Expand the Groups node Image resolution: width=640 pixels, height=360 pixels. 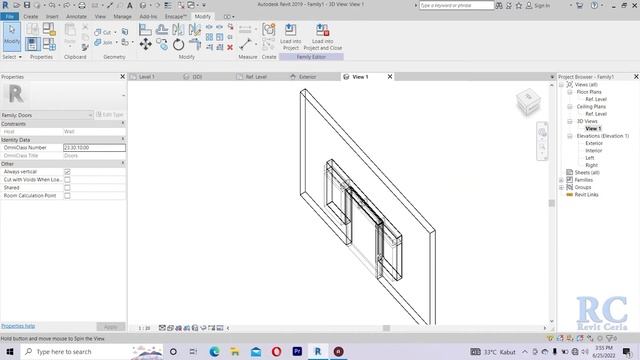pyautogui.click(x=561, y=187)
